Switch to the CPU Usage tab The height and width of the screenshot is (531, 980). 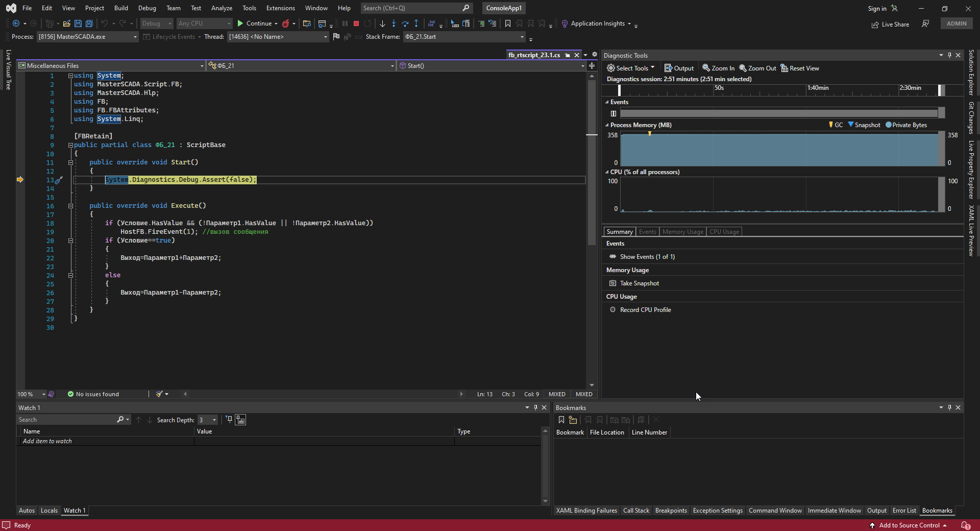tap(724, 232)
